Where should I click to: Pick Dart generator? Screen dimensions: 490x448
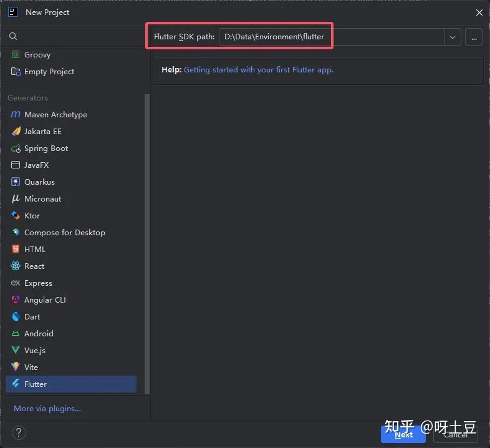click(x=71, y=316)
